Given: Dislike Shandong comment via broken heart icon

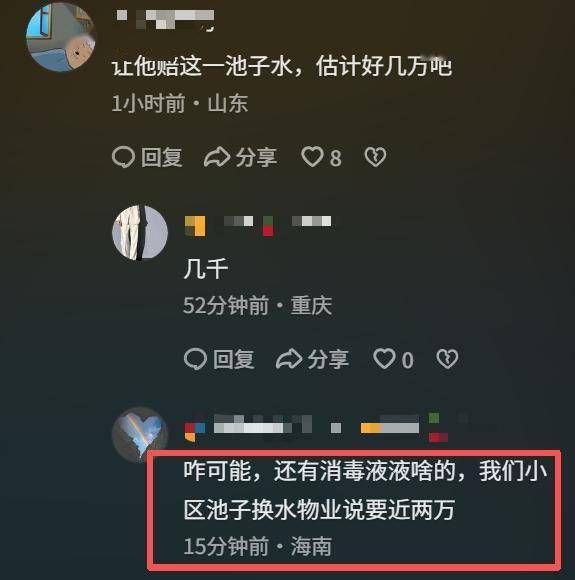Looking at the screenshot, I should [x=376, y=156].
